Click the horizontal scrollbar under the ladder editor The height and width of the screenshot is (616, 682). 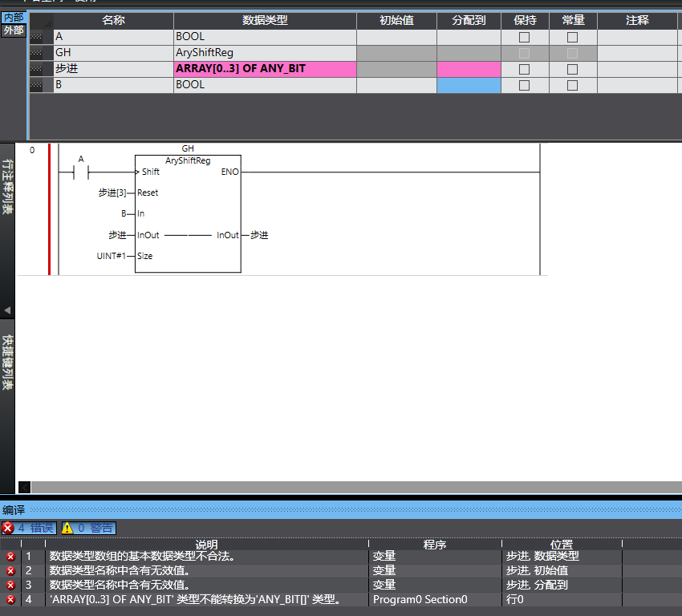(x=353, y=487)
